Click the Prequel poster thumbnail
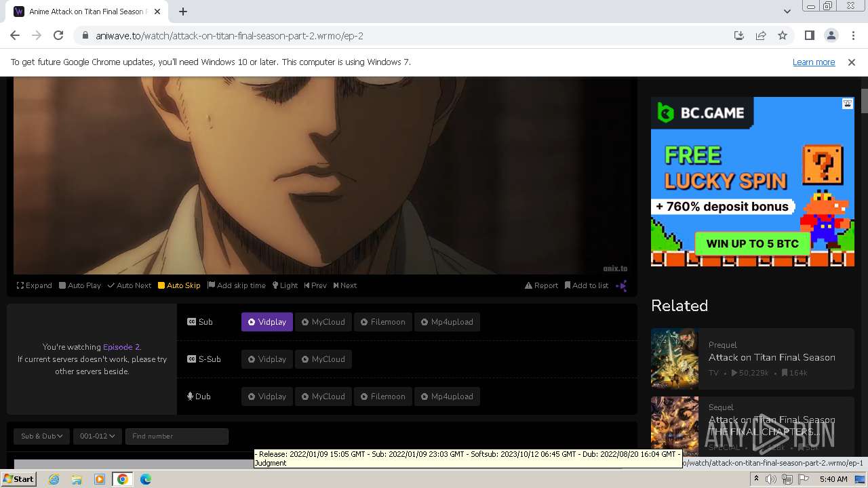 tap(675, 359)
